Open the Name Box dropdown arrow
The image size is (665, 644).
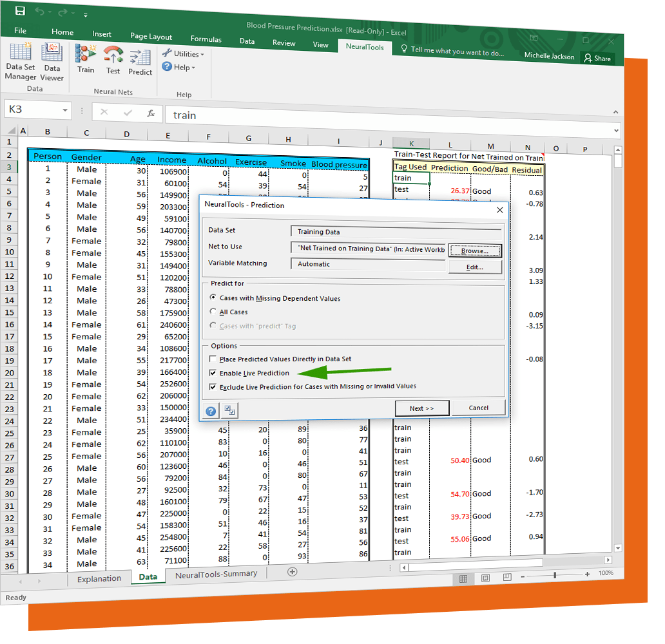[x=65, y=110]
